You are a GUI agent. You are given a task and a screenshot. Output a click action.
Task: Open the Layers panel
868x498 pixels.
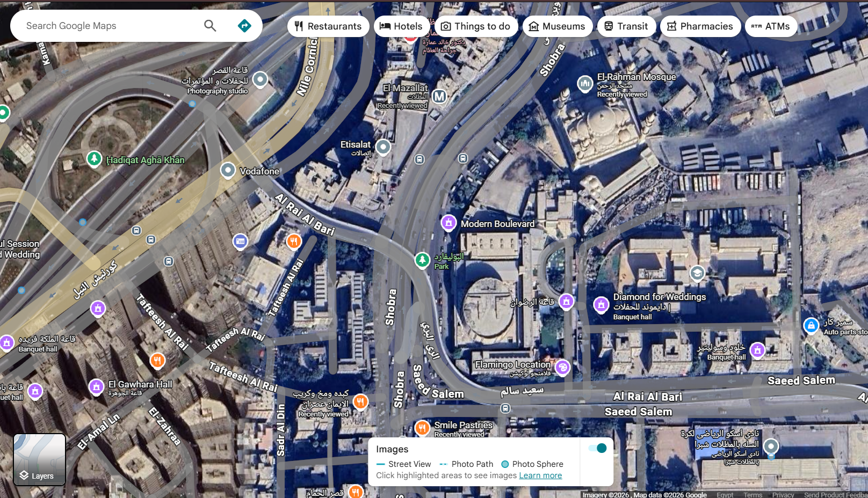(39, 459)
